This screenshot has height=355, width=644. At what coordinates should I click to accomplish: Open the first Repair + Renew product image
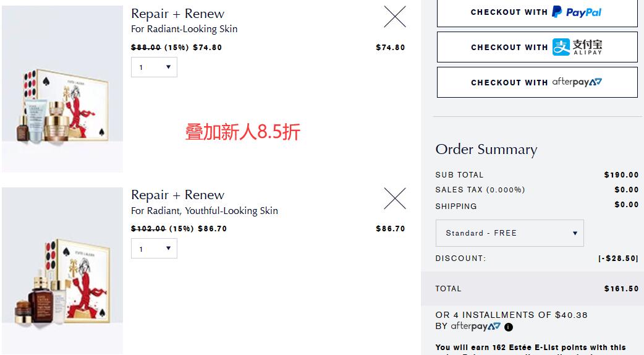point(62,89)
